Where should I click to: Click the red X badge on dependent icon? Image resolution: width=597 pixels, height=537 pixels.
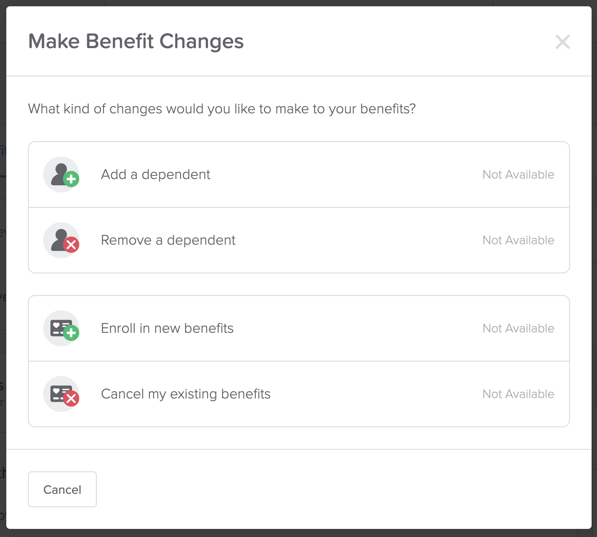tap(71, 245)
